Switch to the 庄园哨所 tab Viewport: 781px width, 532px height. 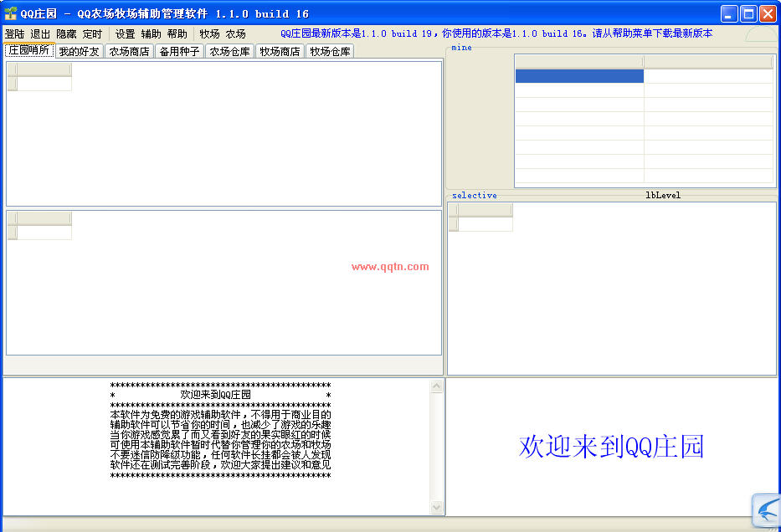click(29, 50)
